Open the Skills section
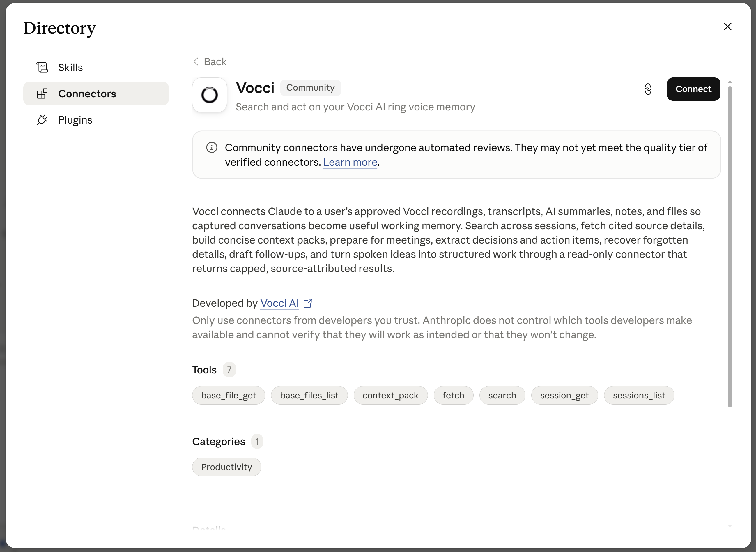The width and height of the screenshot is (756, 552). point(96,68)
